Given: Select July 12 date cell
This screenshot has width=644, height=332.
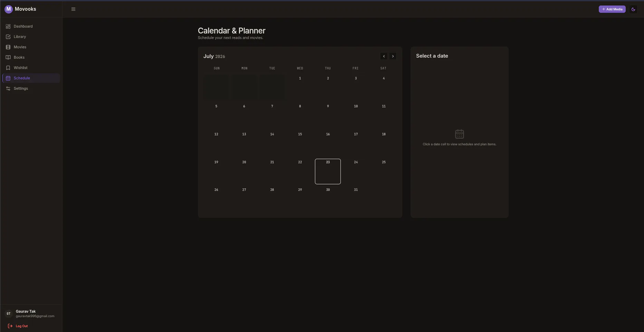Looking at the screenshot, I should (x=217, y=143).
